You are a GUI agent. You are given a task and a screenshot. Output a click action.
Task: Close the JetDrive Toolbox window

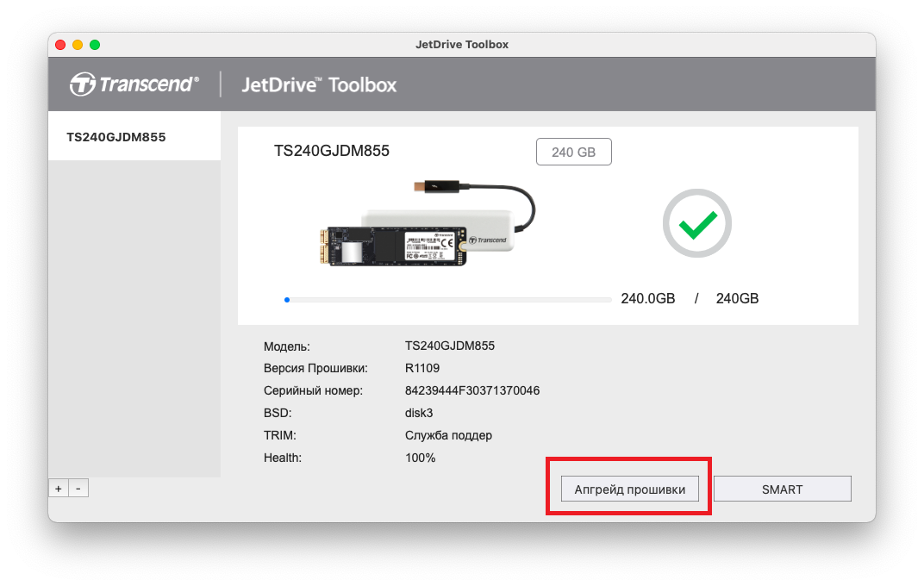[60, 45]
